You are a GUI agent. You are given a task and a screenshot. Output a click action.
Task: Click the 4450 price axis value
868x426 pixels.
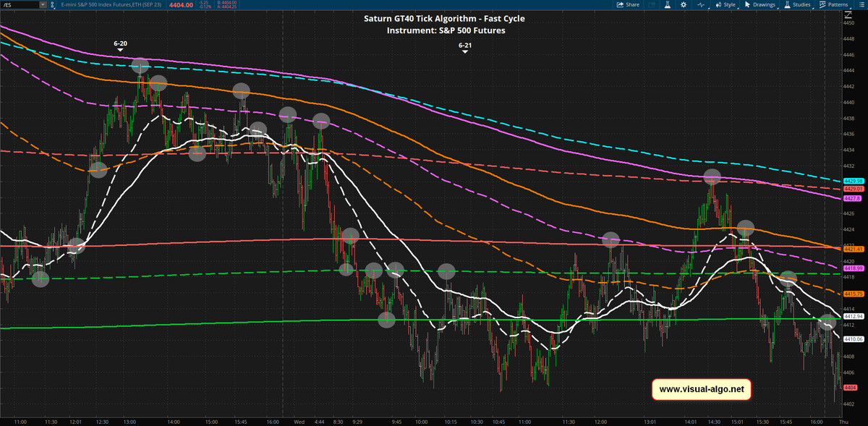(849, 23)
